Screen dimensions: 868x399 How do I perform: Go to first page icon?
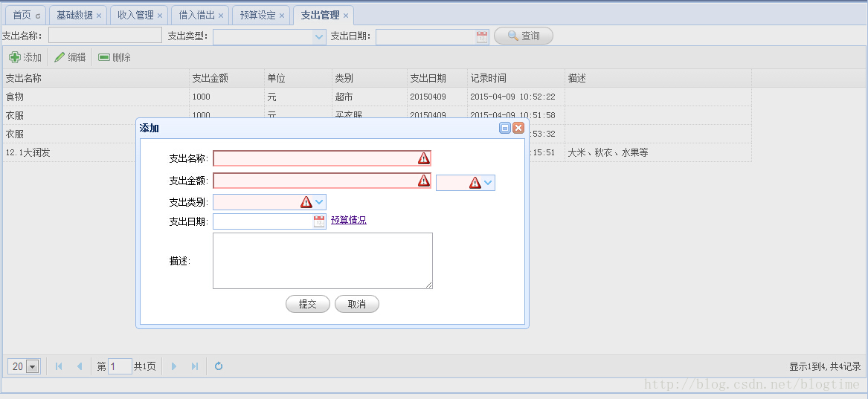pos(59,366)
